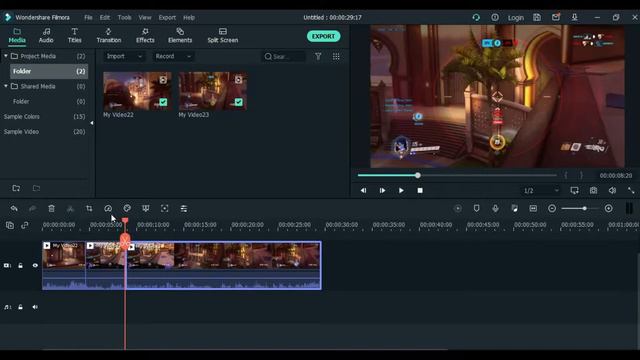Open the Export menu
This screenshot has width=640, height=360.
coord(167,18)
